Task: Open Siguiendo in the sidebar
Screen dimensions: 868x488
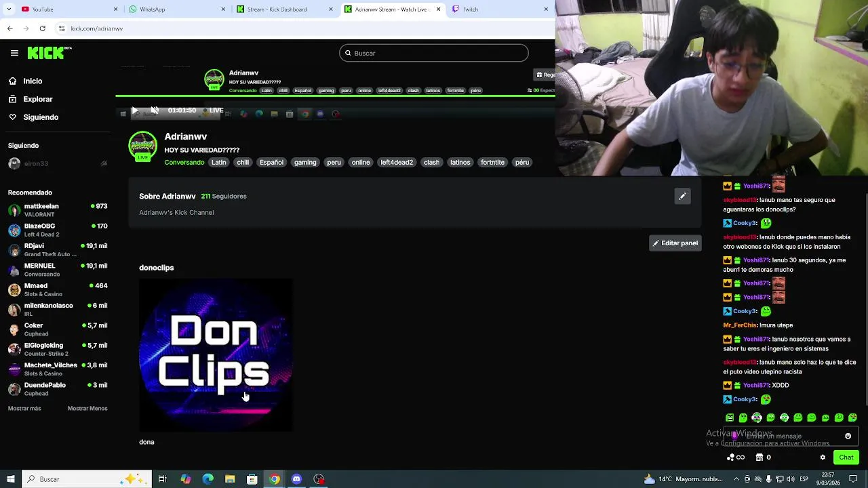Action: click(41, 117)
